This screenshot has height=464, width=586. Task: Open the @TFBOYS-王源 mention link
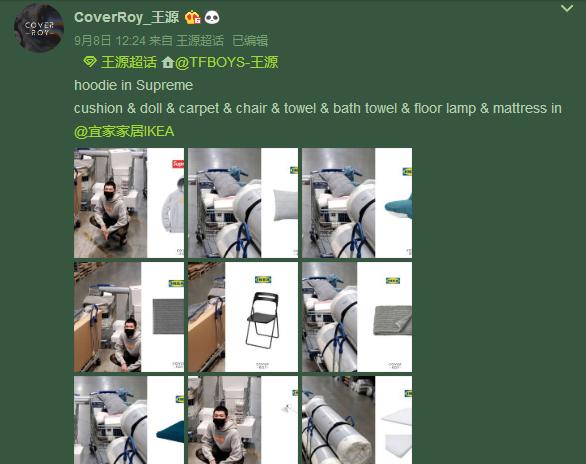click(x=226, y=62)
